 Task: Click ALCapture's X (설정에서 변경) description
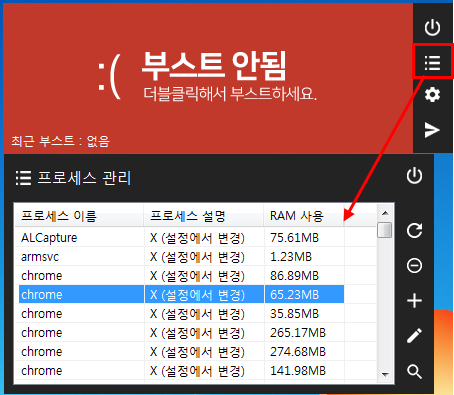coord(197,238)
